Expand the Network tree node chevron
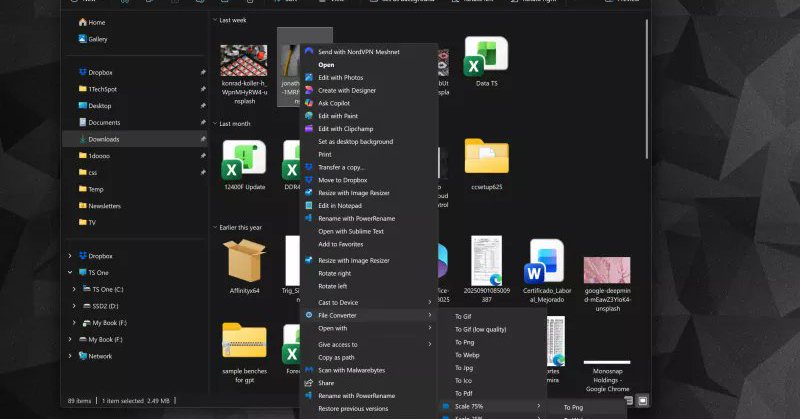Viewport: 800px width, 419px height. tap(70, 356)
